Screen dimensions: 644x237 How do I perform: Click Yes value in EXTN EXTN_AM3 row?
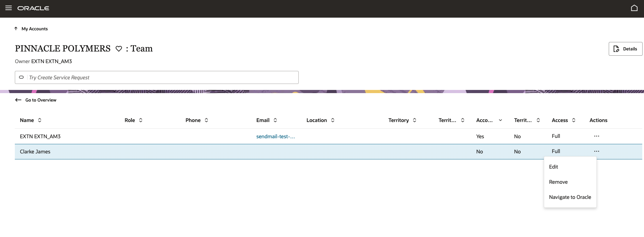[480, 136]
